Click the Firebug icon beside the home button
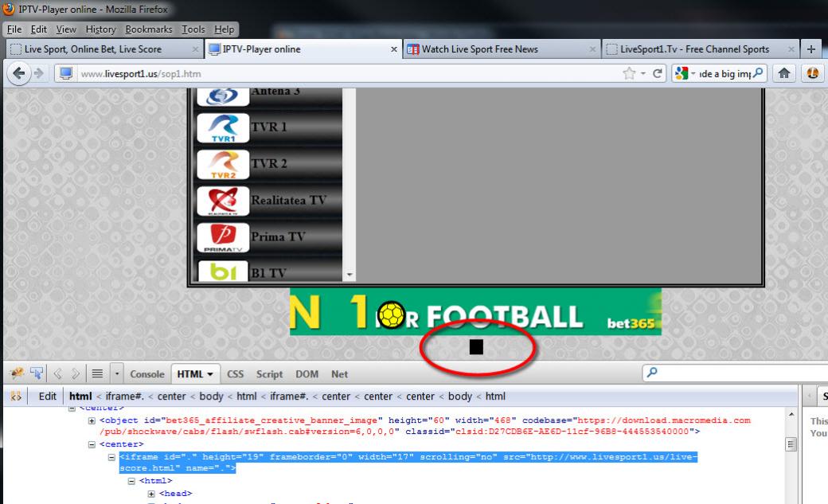Screen dimensions: 828x504 813,73
